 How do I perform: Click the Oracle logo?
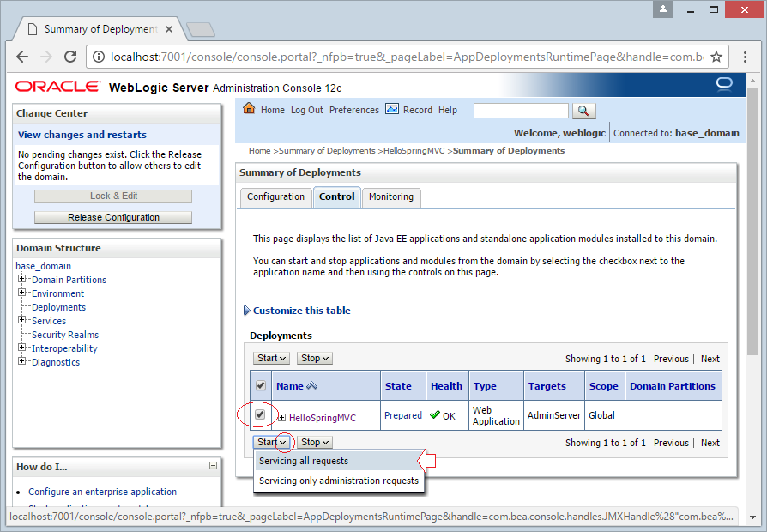[x=57, y=87]
